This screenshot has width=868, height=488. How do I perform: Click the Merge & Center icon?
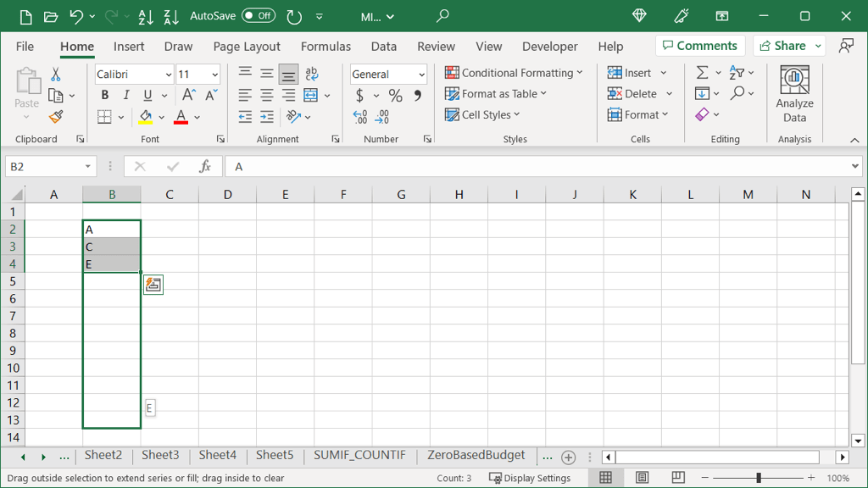tap(310, 95)
